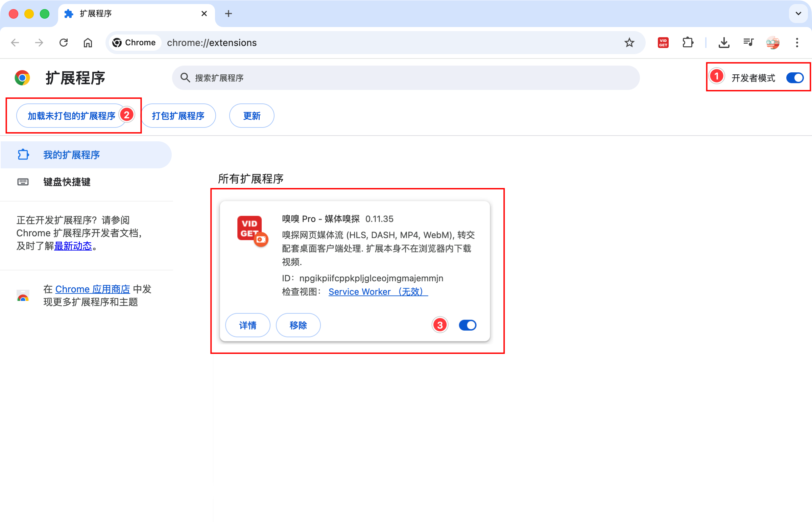Image resolution: width=812 pixels, height=522 pixels.
Task: Open 详情 for 嗅嗅 Pro
Action: coord(248,325)
